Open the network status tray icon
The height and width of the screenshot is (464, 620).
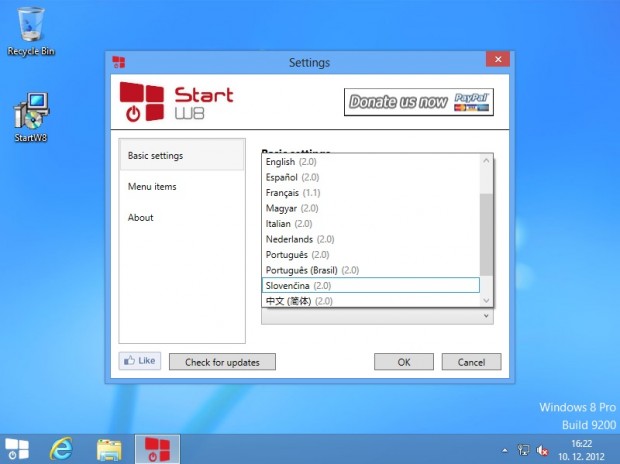pyautogui.click(x=523, y=450)
